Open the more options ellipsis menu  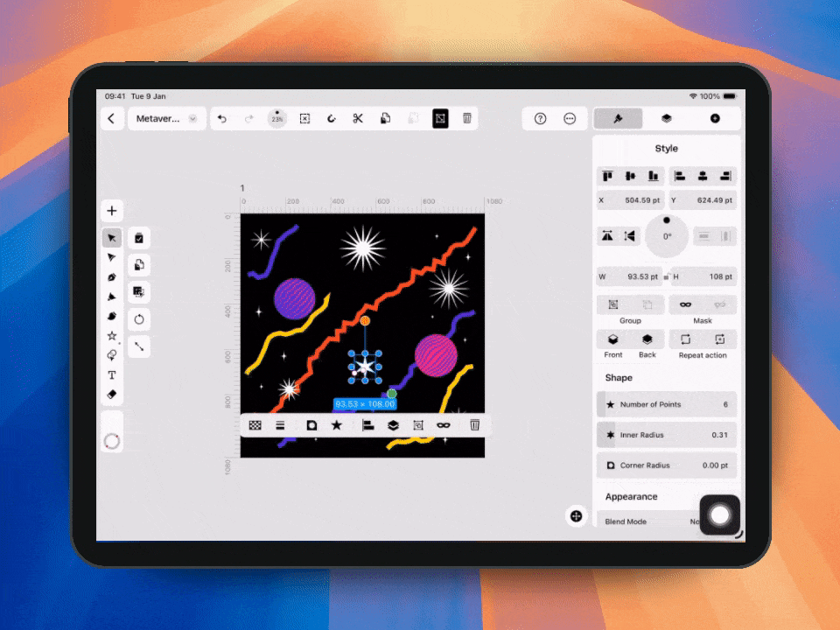coord(570,118)
